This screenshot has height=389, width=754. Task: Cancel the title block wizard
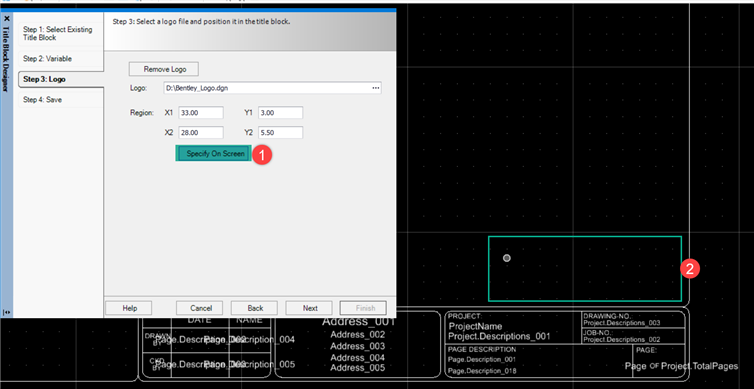(200, 308)
